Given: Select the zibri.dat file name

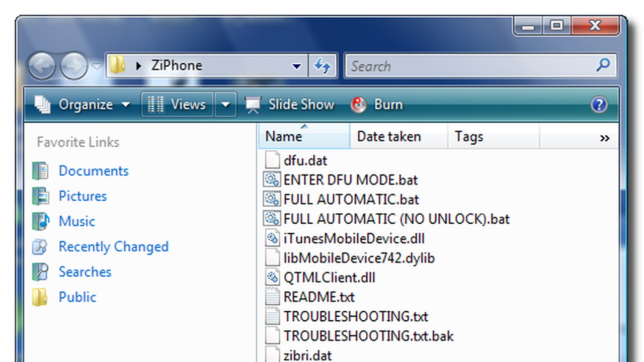Looking at the screenshot, I should point(308,356).
